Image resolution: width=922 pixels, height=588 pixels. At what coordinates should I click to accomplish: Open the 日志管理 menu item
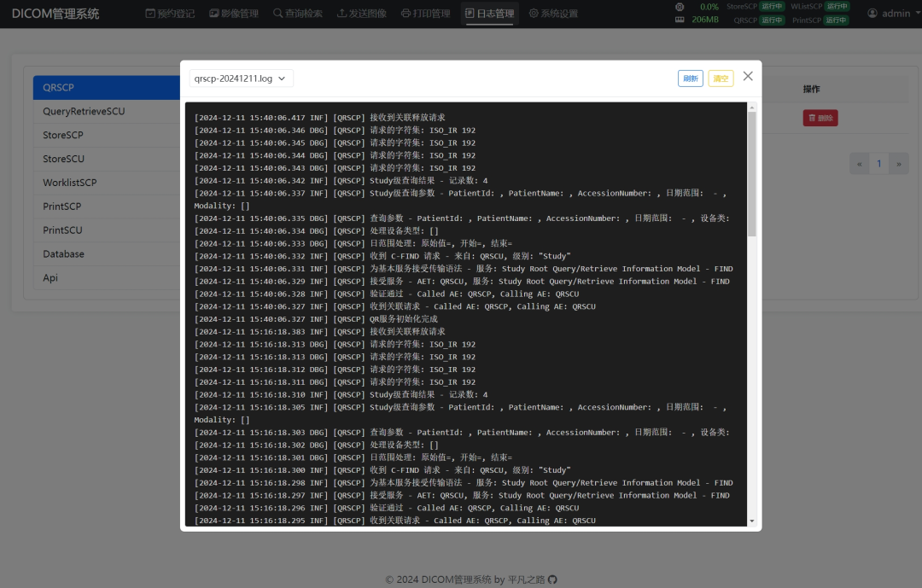[x=490, y=14]
